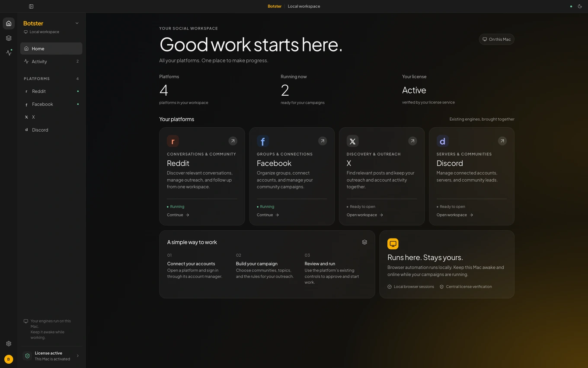588x368 pixels.
Task: Click Ready to open status on Discord card
Action: tap(451, 207)
